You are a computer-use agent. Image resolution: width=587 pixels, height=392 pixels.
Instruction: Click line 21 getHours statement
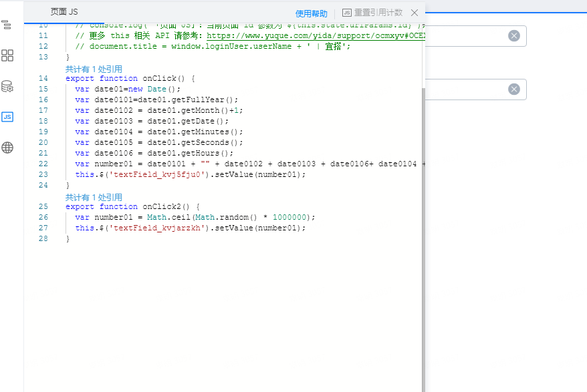click(154, 153)
